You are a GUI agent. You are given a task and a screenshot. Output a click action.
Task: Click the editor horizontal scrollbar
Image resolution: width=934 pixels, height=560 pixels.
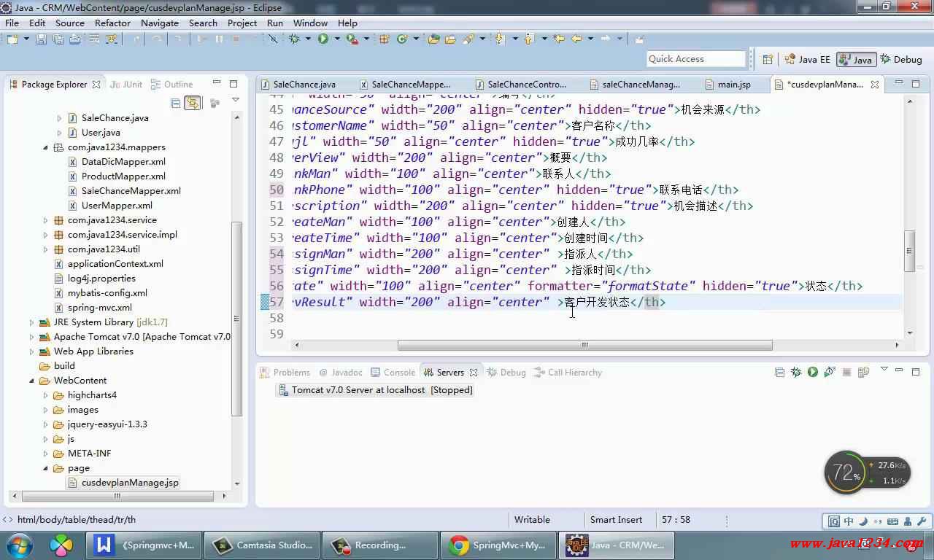[584, 346]
